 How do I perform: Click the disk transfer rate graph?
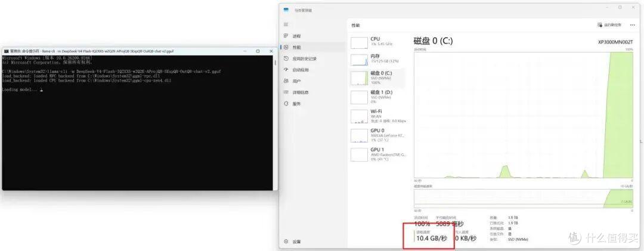(524, 199)
